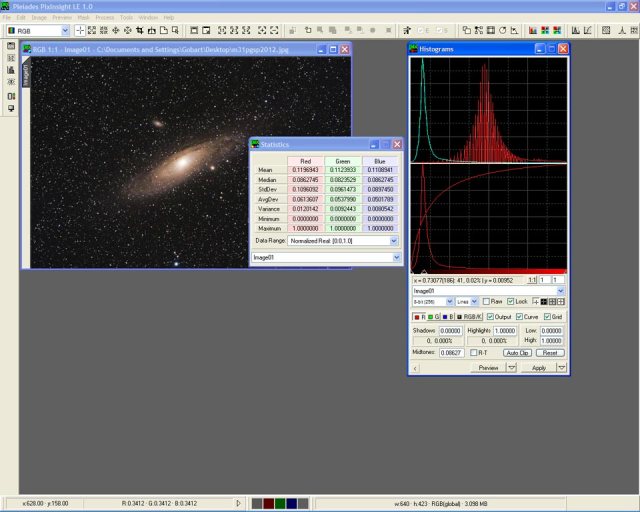The image size is (640, 512).
Task: Click the Auto Clip button
Action: click(x=516, y=353)
